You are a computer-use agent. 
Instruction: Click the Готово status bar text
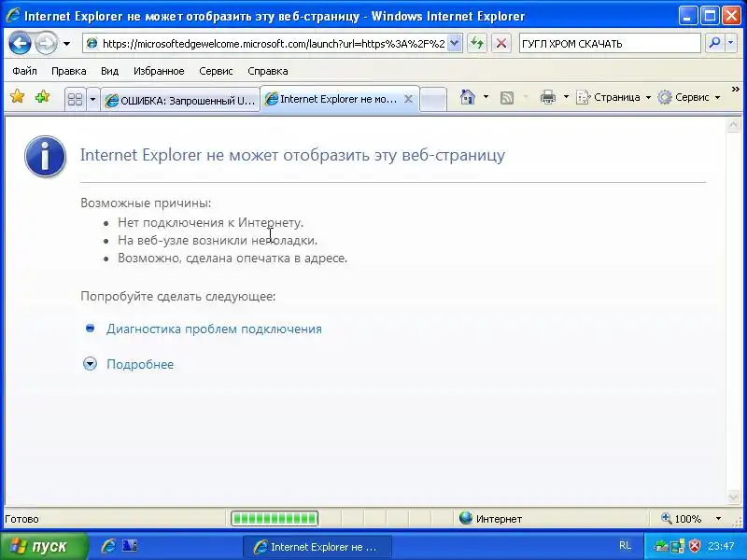pos(21,519)
